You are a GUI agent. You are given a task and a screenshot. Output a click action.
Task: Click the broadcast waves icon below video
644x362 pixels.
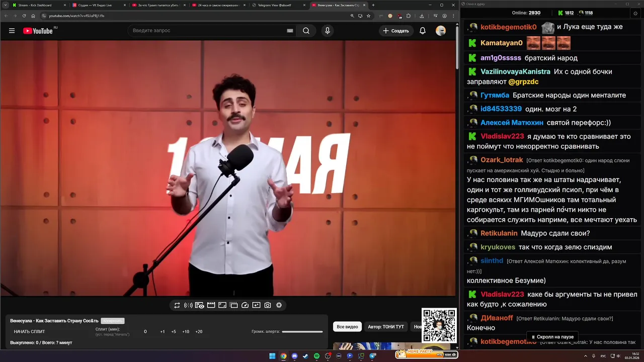pyautogui.click(x=188, y=305)
